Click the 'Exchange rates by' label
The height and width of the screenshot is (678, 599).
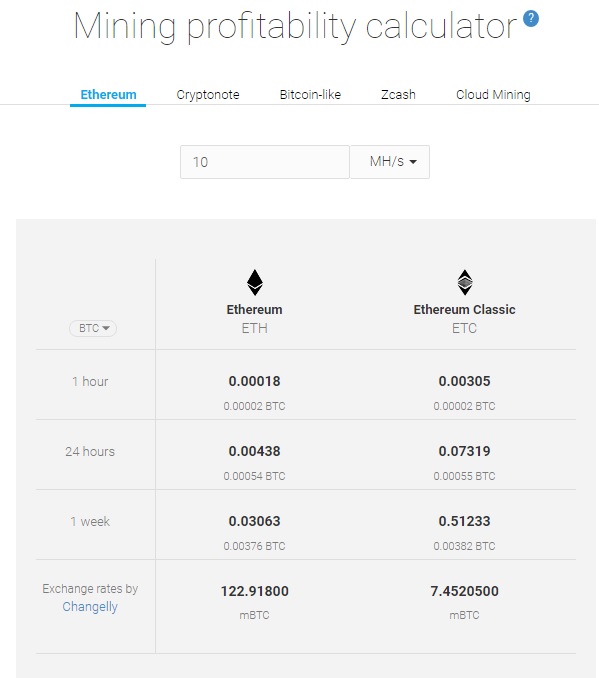click(90, 589)
